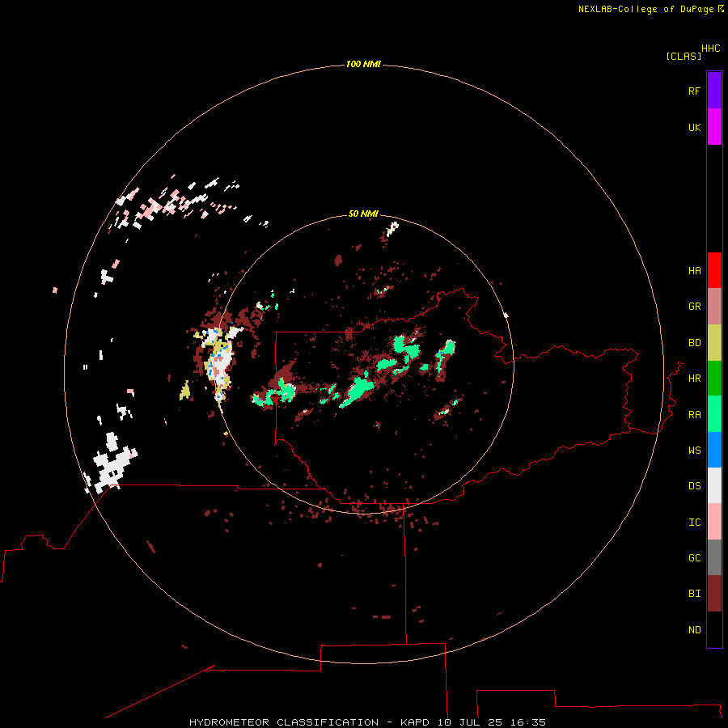728x728 pixels.
Task: Click the BD legend label
Action: point(694,343)
